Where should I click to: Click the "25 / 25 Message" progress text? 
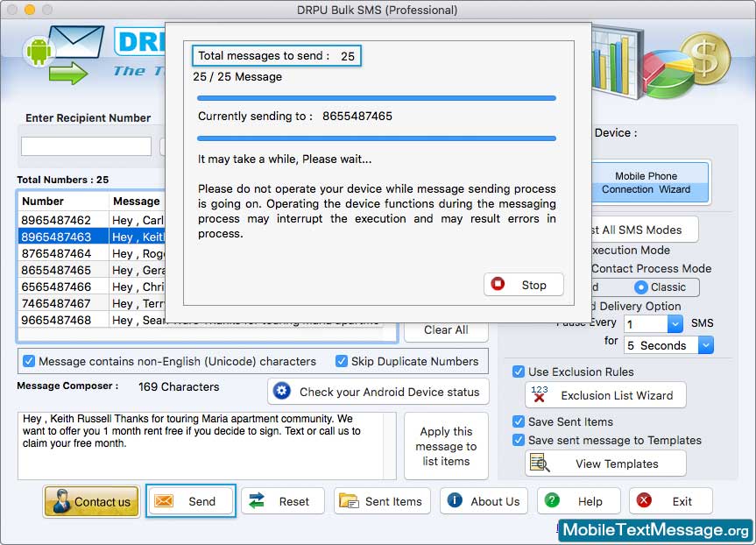point(237,77)
